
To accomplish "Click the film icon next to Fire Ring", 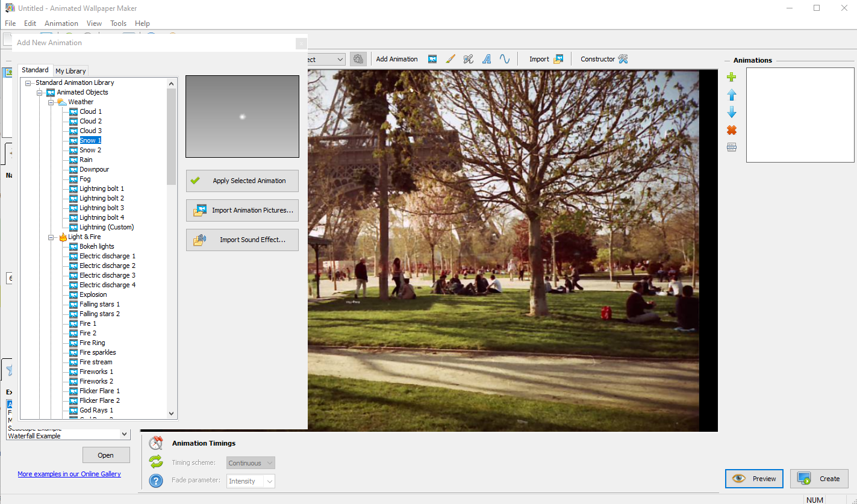I will coord(73,343).
